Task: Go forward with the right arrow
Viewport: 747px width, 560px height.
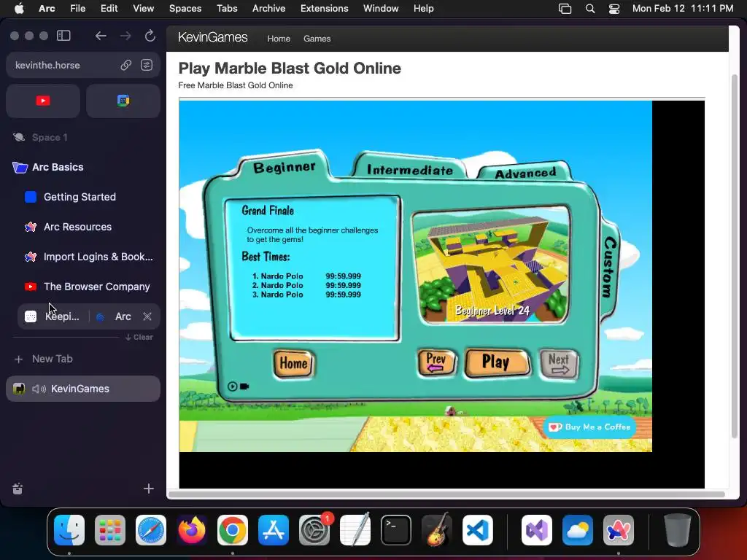Action: click(125, 36)
